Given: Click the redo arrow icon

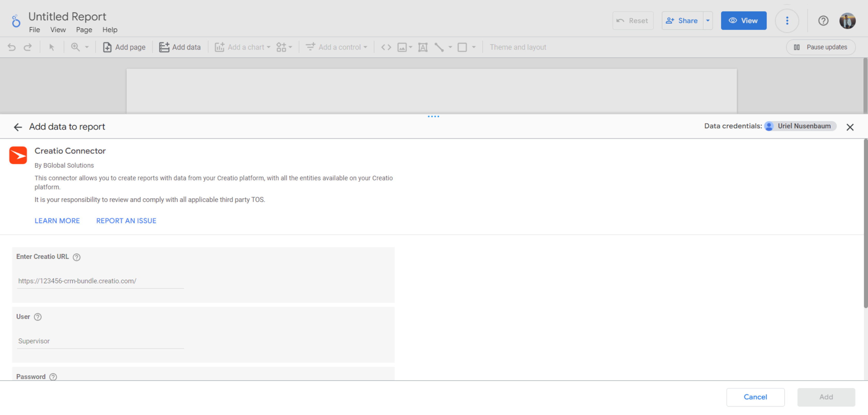Looking at the screenshot, I should pos(28,47).
